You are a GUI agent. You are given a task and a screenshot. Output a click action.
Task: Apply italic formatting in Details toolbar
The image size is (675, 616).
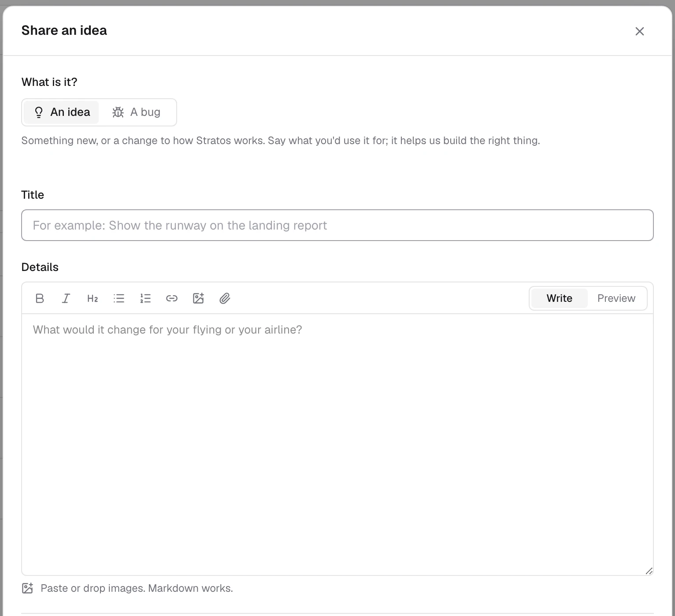pyautogui.click(x=66, y=298)
